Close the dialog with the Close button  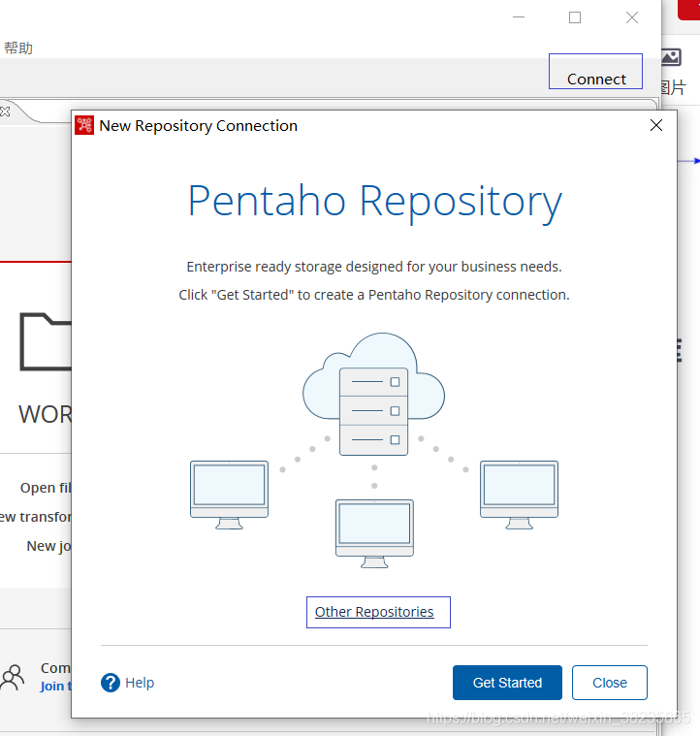(610, 682)
